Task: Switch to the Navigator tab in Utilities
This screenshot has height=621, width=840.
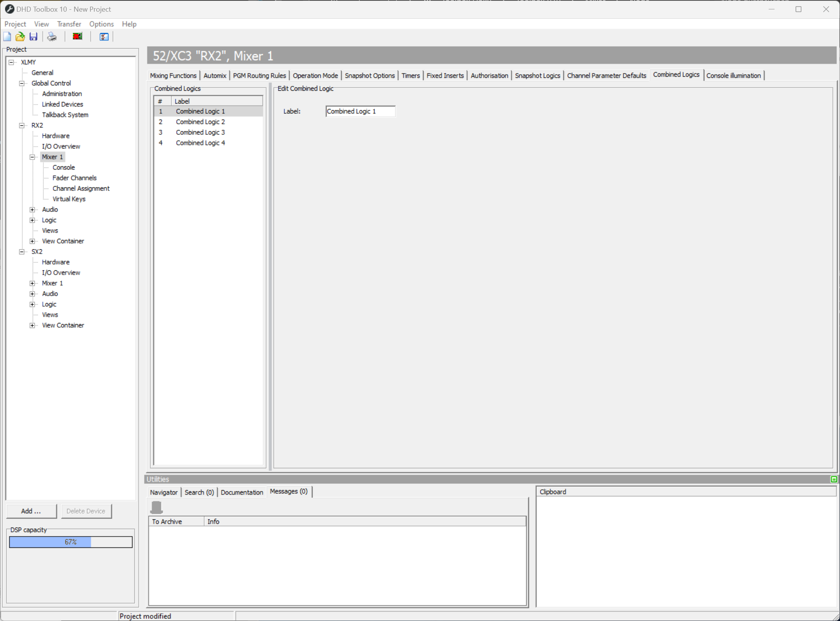Action: 163,492
